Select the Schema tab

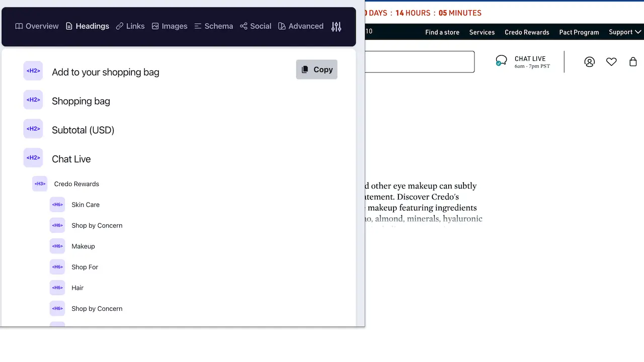pos(213,26)
